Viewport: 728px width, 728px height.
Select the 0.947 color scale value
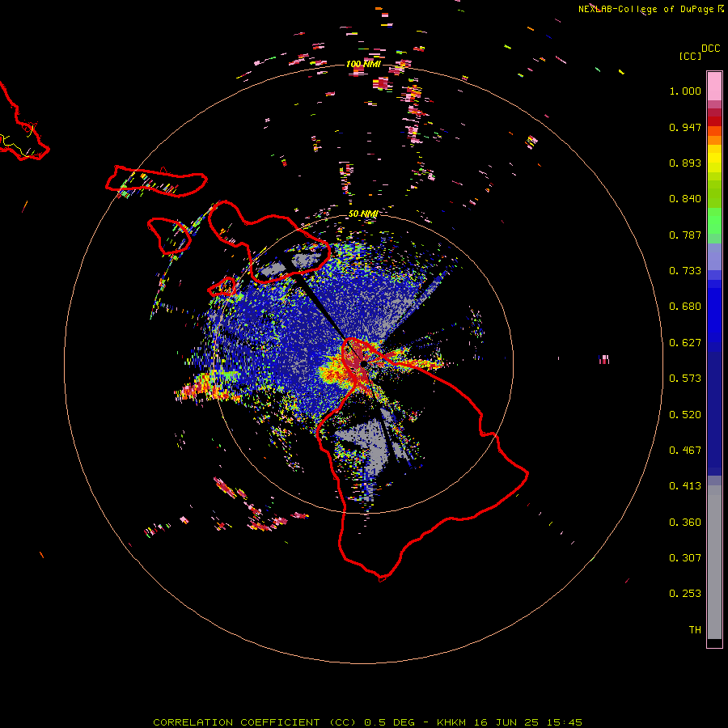point(685,127)
